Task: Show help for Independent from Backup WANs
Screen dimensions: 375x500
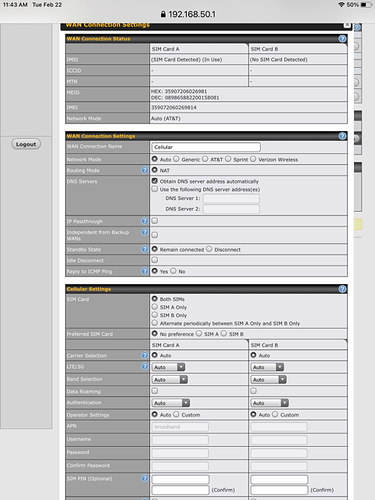Action: point(145,232)
